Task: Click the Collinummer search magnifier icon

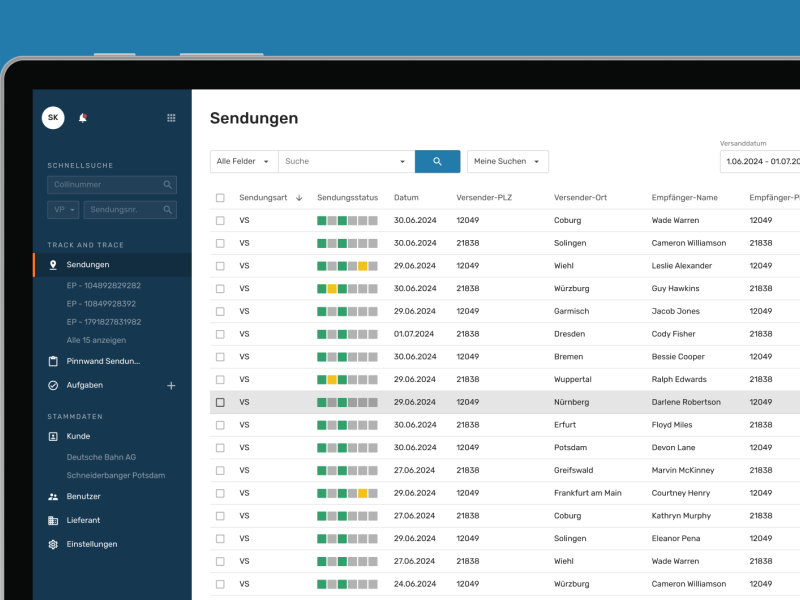Action: [x=167, y=185]
